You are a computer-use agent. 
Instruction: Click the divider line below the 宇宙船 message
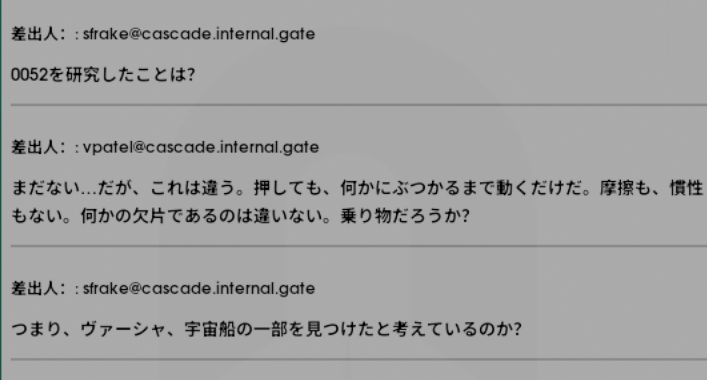(x=359, y=359)
